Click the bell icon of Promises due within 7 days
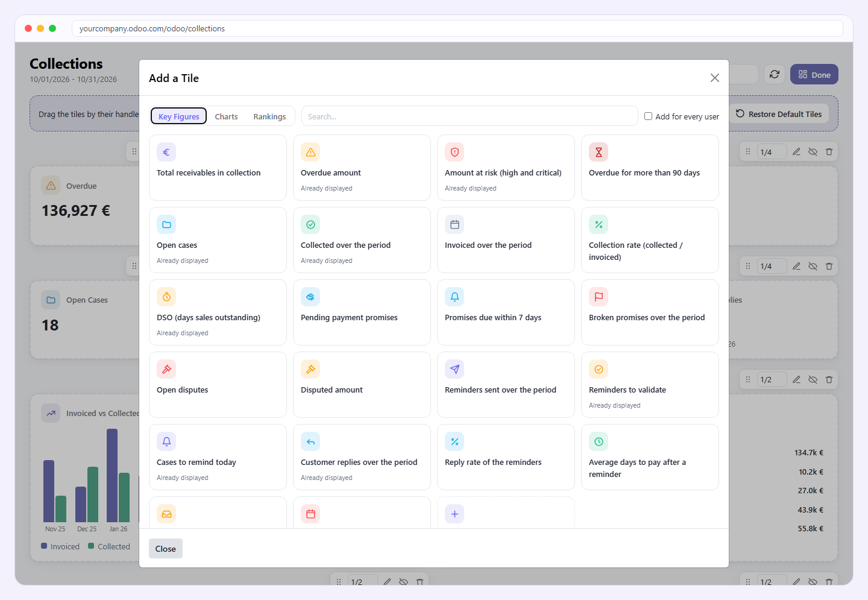 (x=454, y=297)
